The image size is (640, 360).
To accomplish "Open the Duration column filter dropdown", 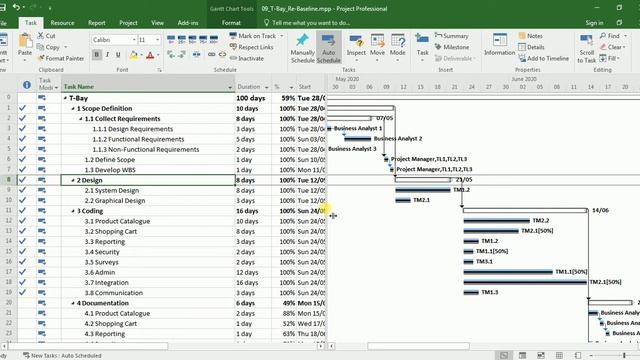I will 267,87.
